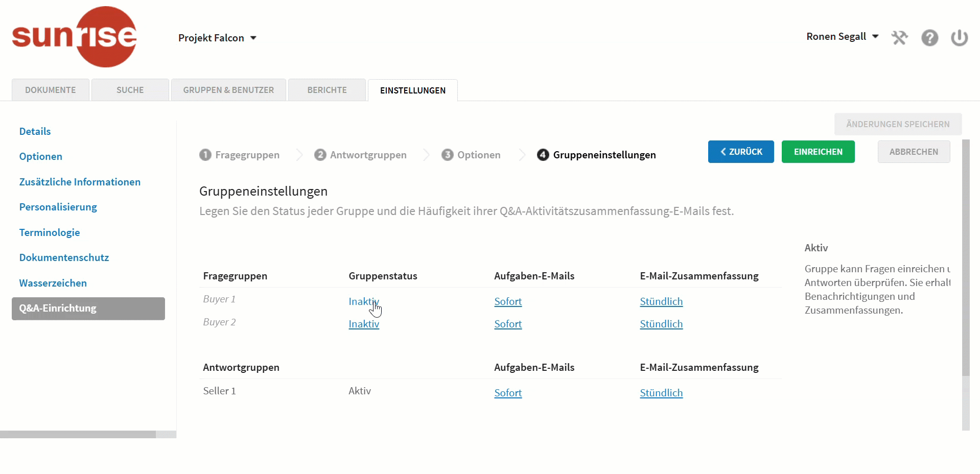Image resolution: width=980 pixels, height=474 pixels.
Task: Open the tools wrench icon
Action: point(899,37)
